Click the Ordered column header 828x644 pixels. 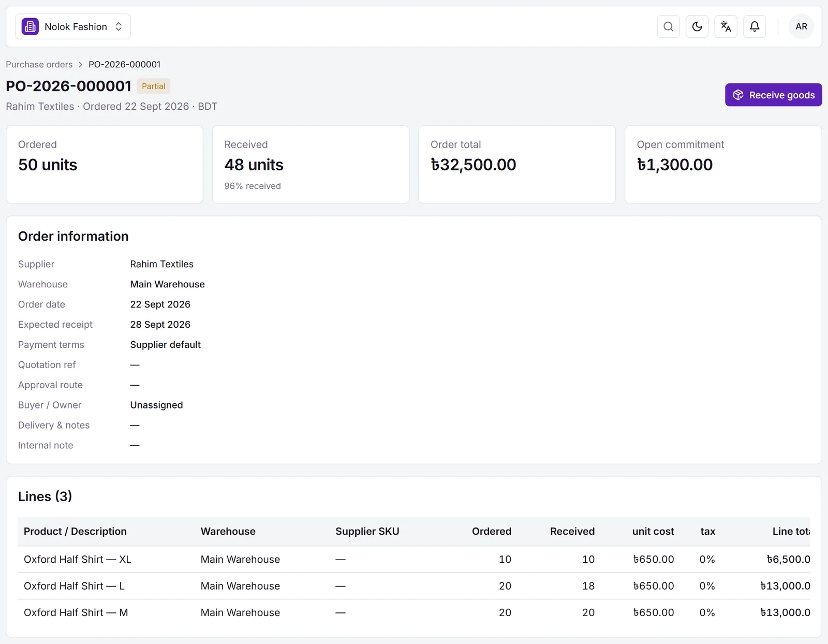[x=492, y=531]
